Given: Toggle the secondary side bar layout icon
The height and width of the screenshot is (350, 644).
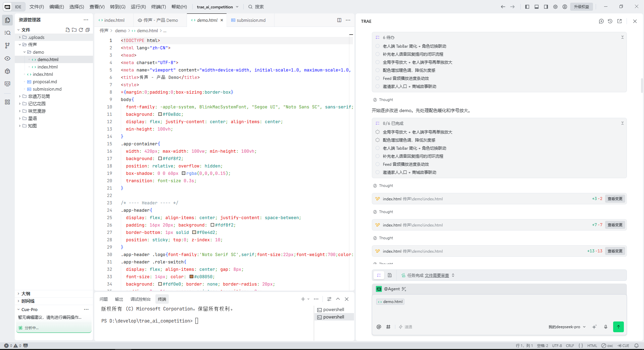Looking at the screenshot, I should tap(546, 7).
